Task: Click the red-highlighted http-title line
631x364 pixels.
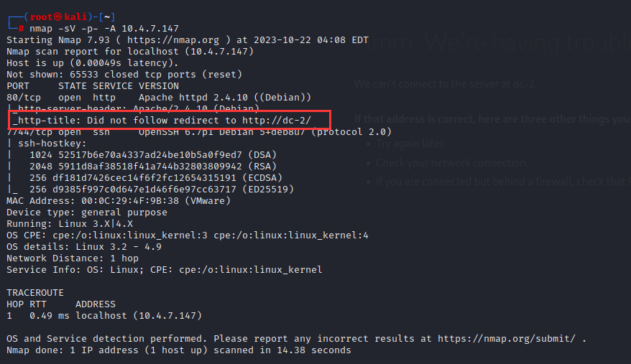Action: click(170, 120)
